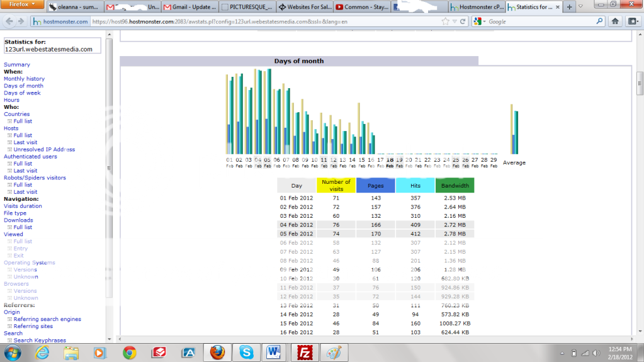Open Robots/Spiders visitors link
Image resolution: width=644 pixels, height=362 pixels.
coord(35,178)
